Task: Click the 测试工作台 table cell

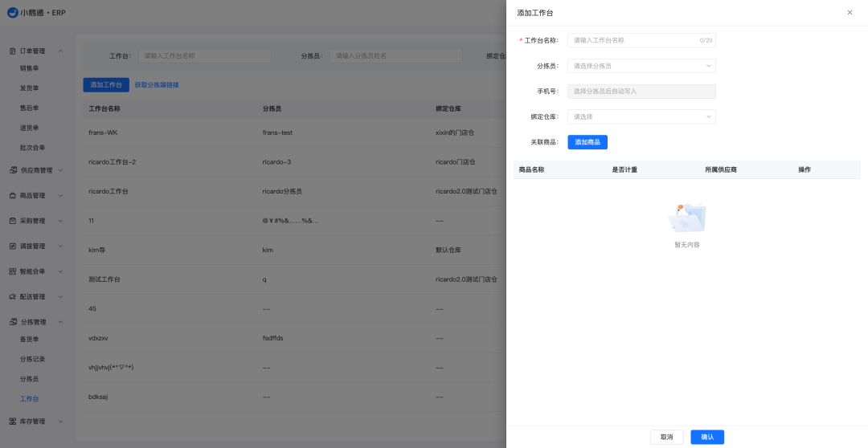Action: click(104, 279)
